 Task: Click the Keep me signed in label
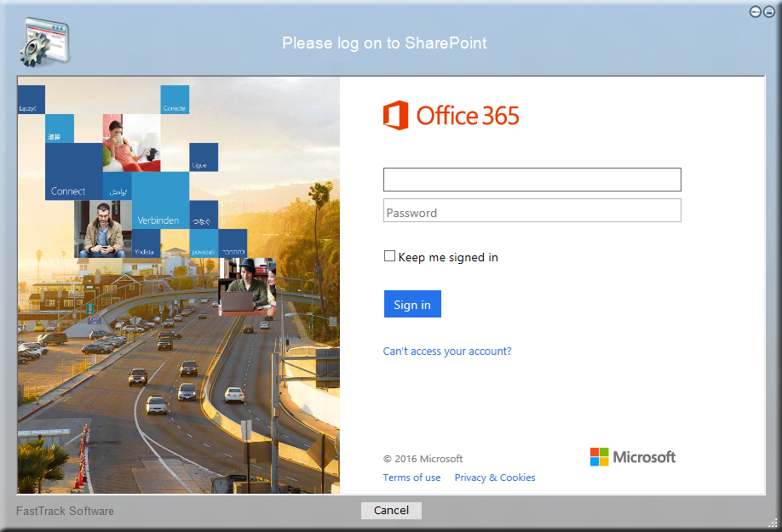(x=448, y=257)
